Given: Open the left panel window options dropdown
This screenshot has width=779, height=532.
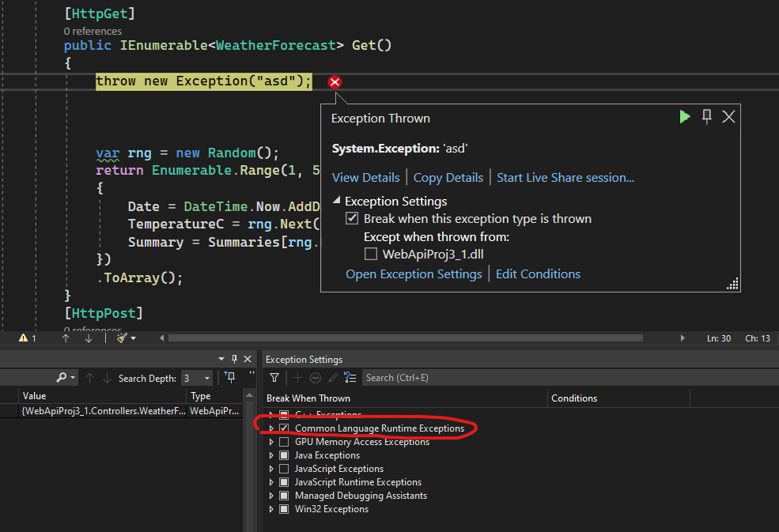Looking at the screenshot, I should coord(221,359).
